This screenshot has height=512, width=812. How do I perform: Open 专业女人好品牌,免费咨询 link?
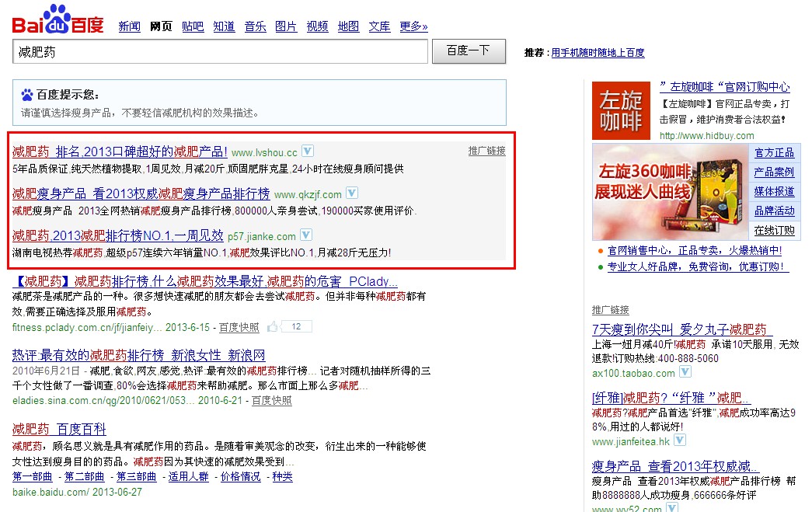point(698,267)
